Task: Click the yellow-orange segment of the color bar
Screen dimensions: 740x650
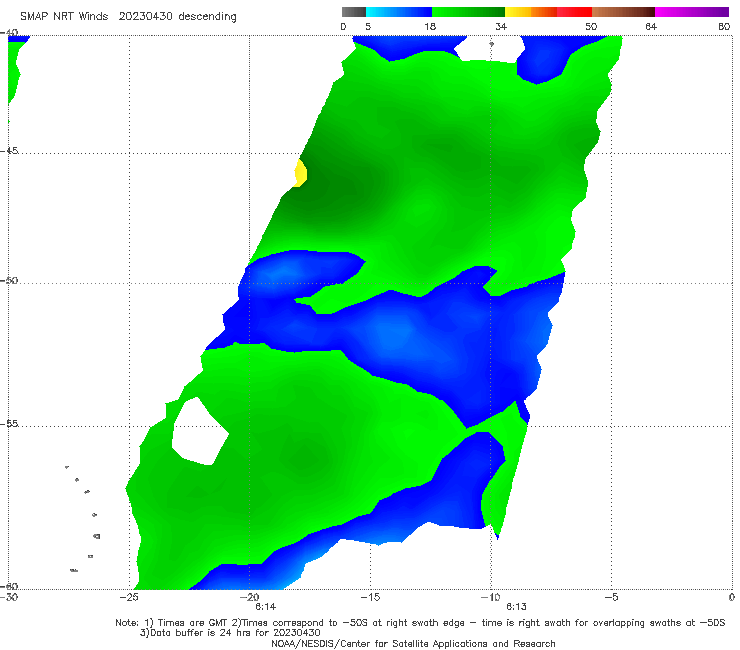Action: point(530,12)
